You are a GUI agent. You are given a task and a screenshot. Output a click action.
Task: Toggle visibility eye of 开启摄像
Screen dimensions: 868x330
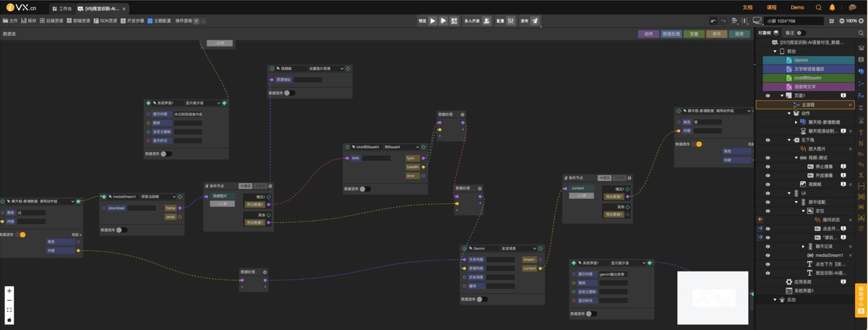(x=768, y=175)
